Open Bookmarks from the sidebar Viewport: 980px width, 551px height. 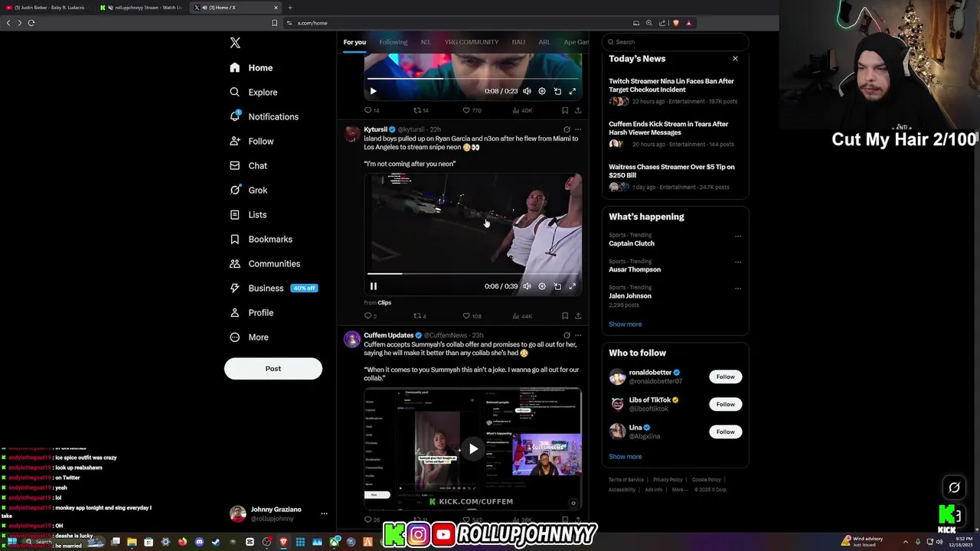coord(261,239)
